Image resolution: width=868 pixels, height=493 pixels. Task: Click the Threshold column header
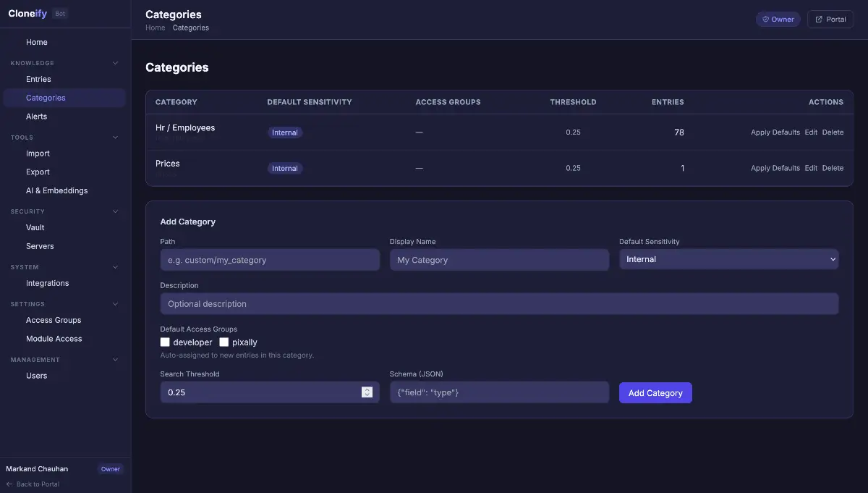click(x=573, y=102)
